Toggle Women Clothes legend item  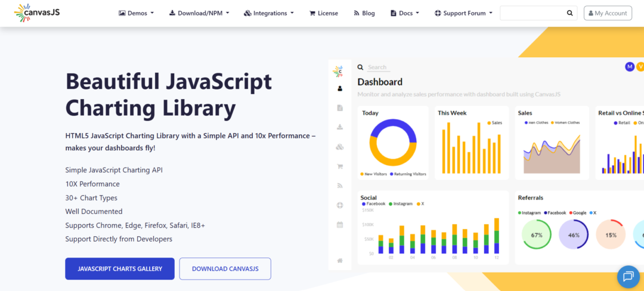click(x=565, y=122)
